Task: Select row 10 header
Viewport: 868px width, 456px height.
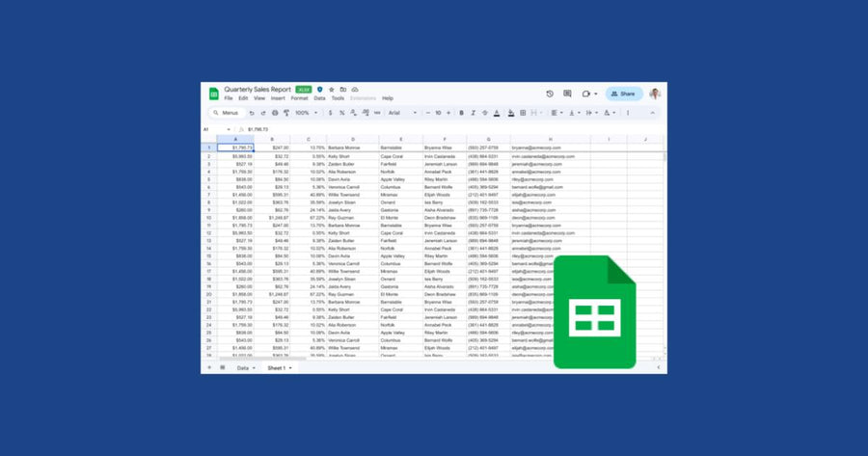Action: 208,218
